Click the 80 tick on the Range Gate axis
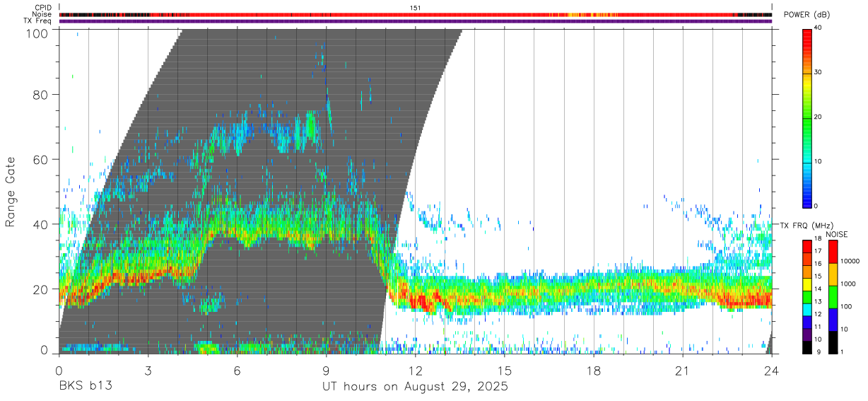The image size is (868, 401). pyautogui.click(x=42, y=94)
